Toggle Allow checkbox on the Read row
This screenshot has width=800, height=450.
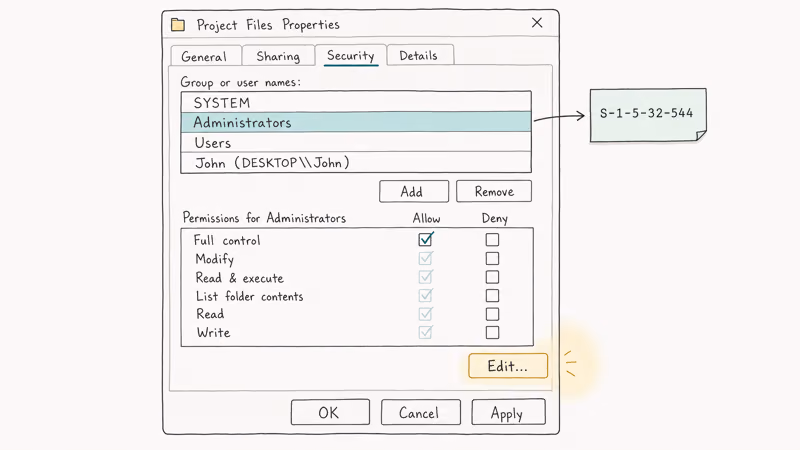426,314
